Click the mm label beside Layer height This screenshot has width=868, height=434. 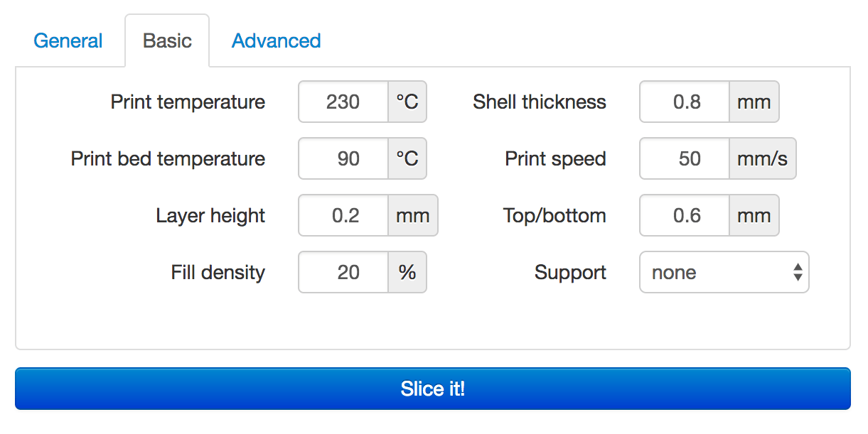[x=412, y=215]
